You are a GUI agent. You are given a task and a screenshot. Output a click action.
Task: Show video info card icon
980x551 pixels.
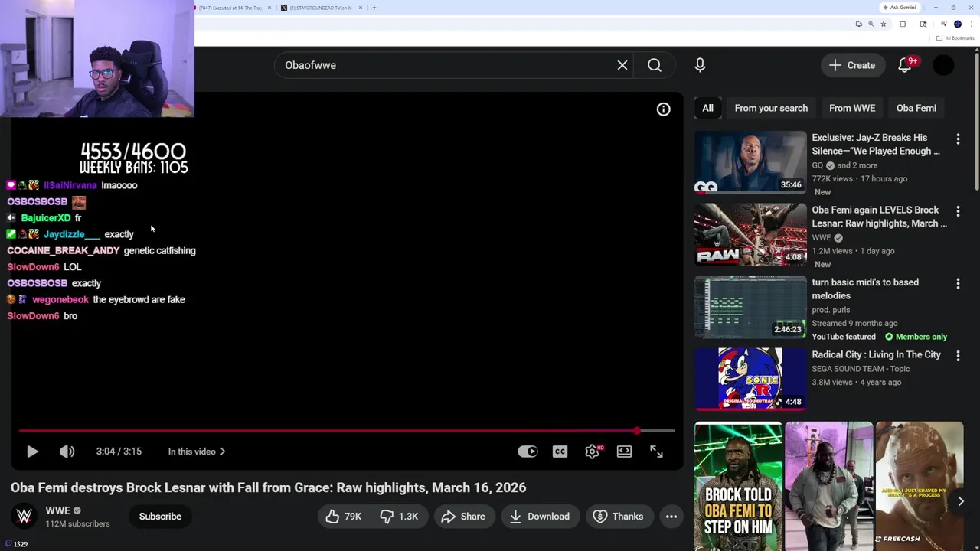coord(664,109)
